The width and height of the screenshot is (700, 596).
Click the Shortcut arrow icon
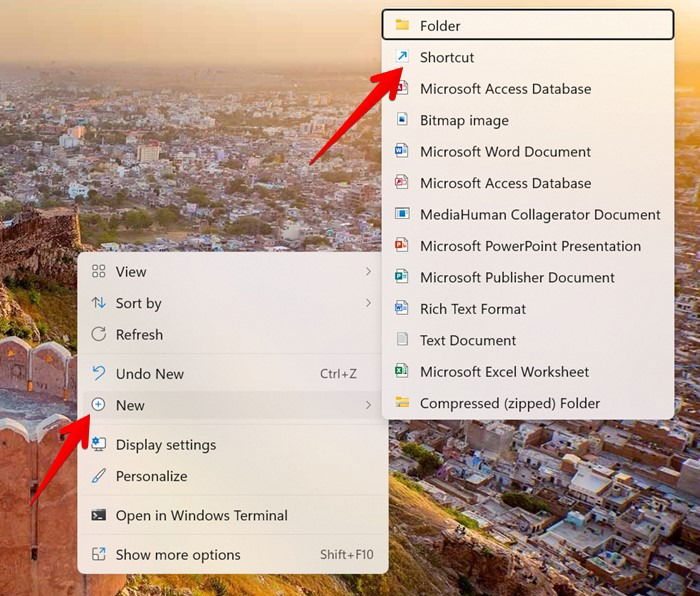402,56
